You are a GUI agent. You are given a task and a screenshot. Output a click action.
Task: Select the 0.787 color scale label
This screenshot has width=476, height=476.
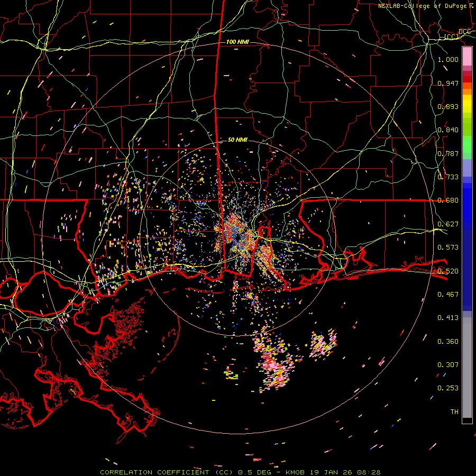448,153
